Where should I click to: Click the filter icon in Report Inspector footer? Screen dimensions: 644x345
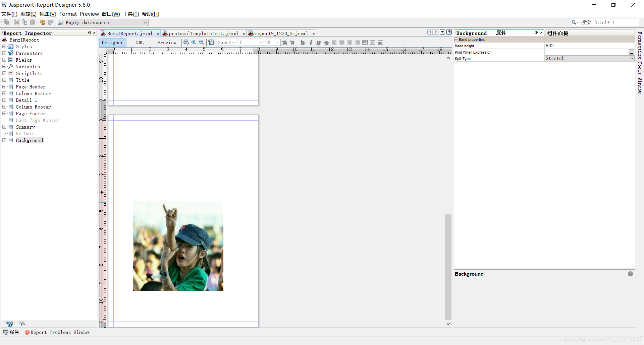(10, 324)
